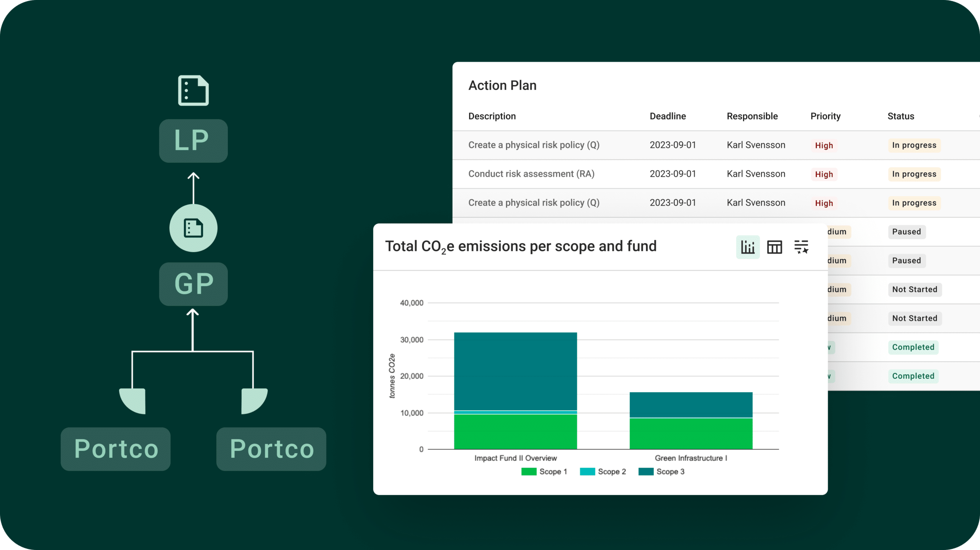Click the Paused status badge

point(907,232)
